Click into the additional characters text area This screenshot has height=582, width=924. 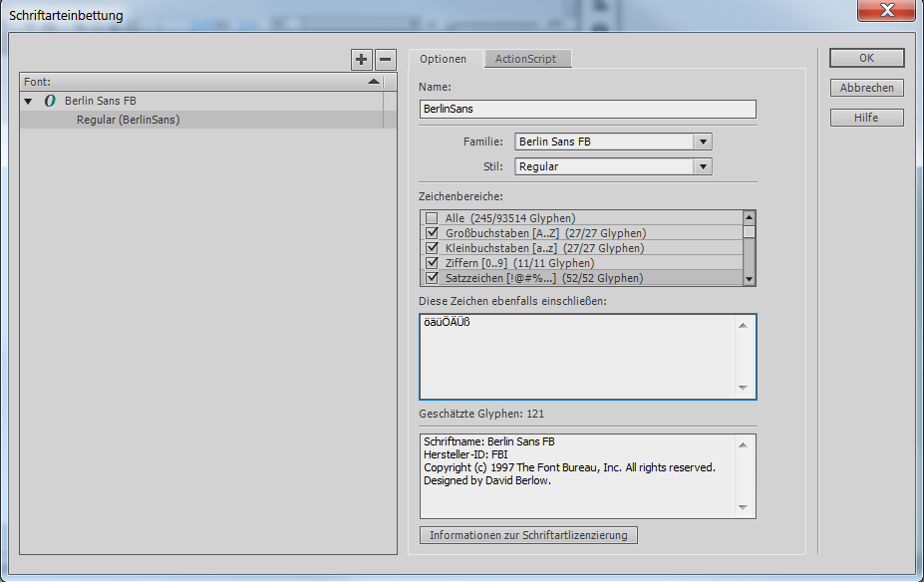[x=577, y=357]
